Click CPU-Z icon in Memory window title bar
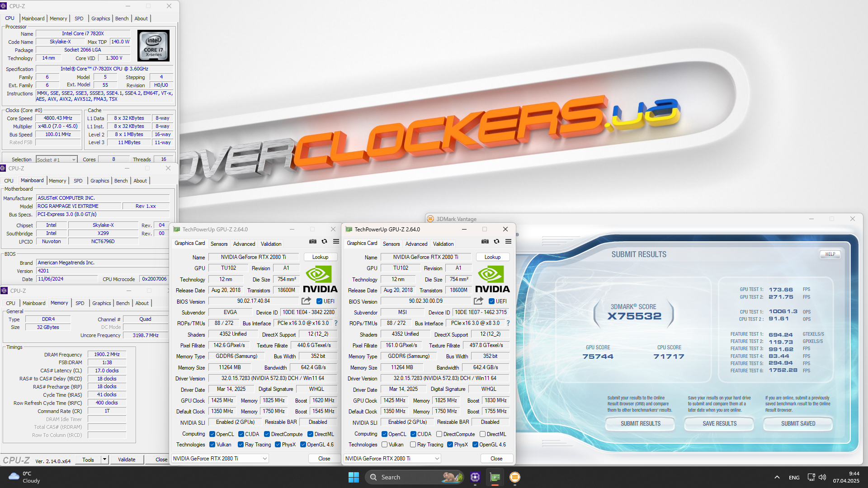 [x=4, y=291]
